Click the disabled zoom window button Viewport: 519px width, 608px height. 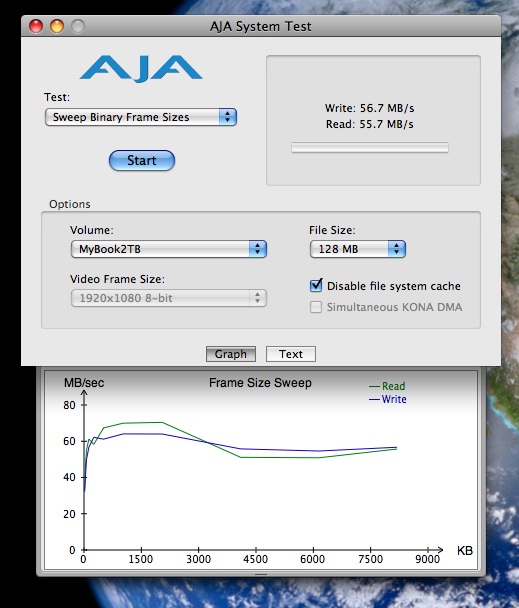78,26
